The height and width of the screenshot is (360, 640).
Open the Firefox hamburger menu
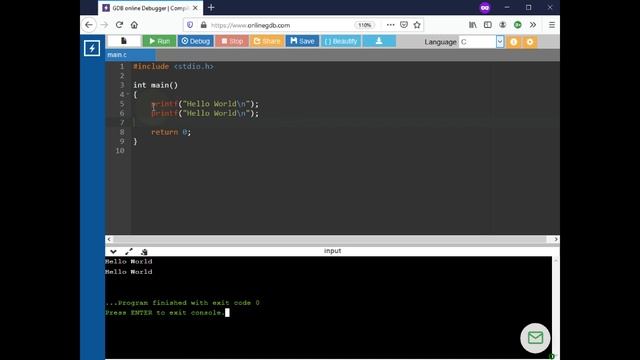point(552,25)
